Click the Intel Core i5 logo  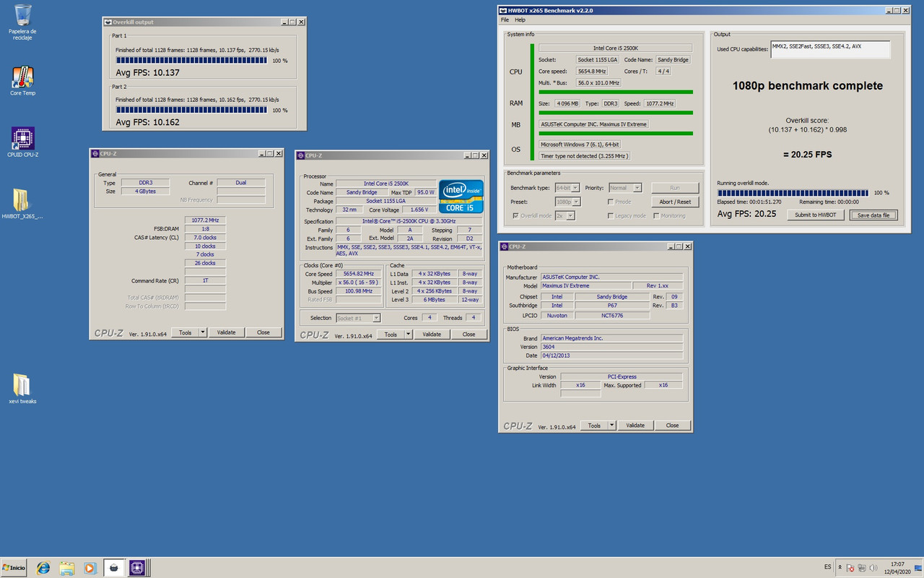point(461,196)
